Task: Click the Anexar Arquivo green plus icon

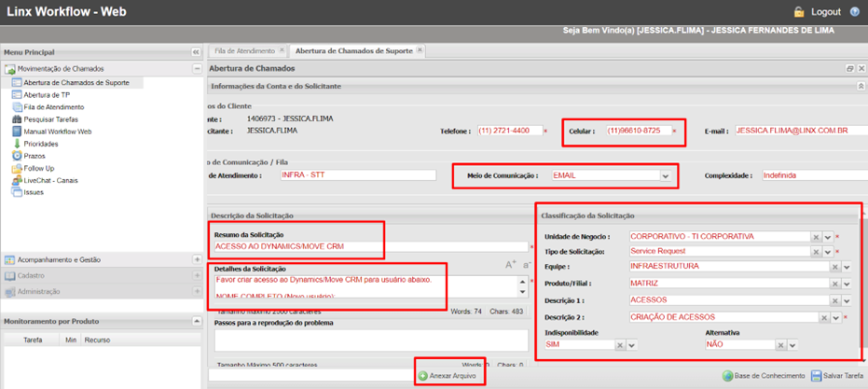Action: pyautogui.click(x=423, y=376)
